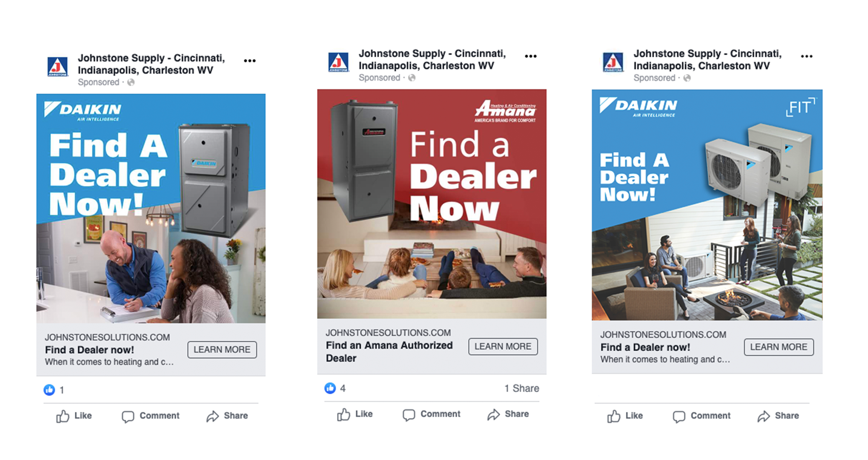868x460 pixels.
Task: Comment on the first Daikin ad
Action: point(151,416)
